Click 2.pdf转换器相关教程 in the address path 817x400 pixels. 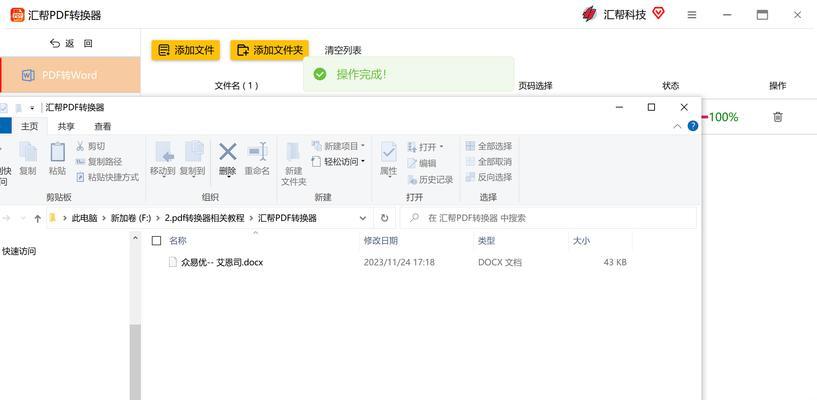(x=204, y=218)
